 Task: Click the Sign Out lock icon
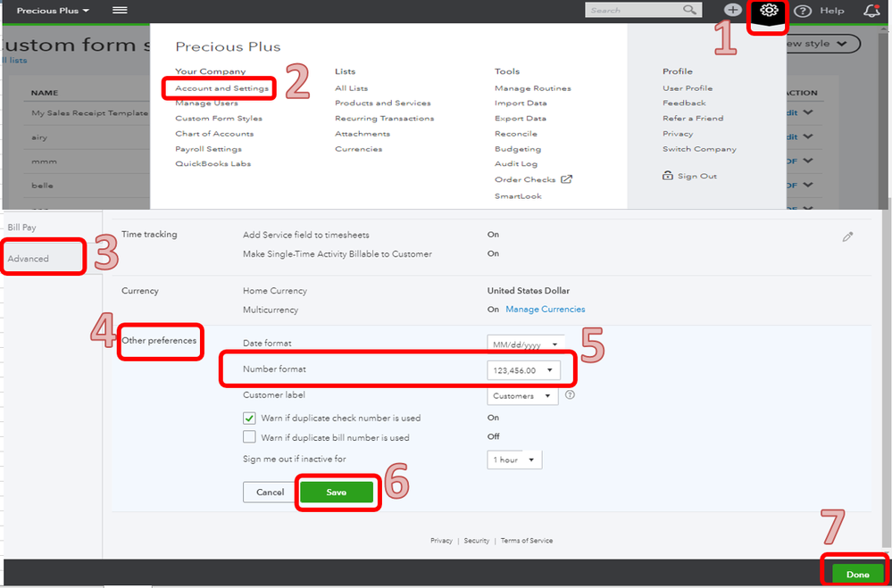pyautogui.click(x=668, y=176)
